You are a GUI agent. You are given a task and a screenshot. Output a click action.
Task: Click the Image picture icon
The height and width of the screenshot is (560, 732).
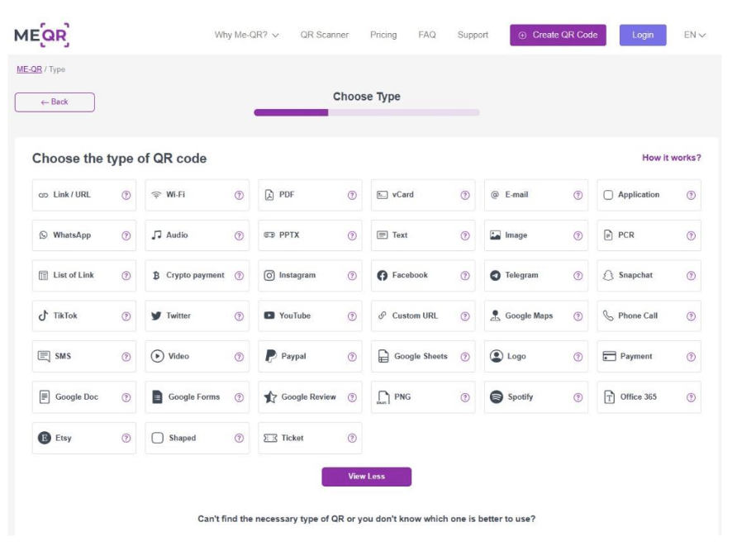pos(496,235)
